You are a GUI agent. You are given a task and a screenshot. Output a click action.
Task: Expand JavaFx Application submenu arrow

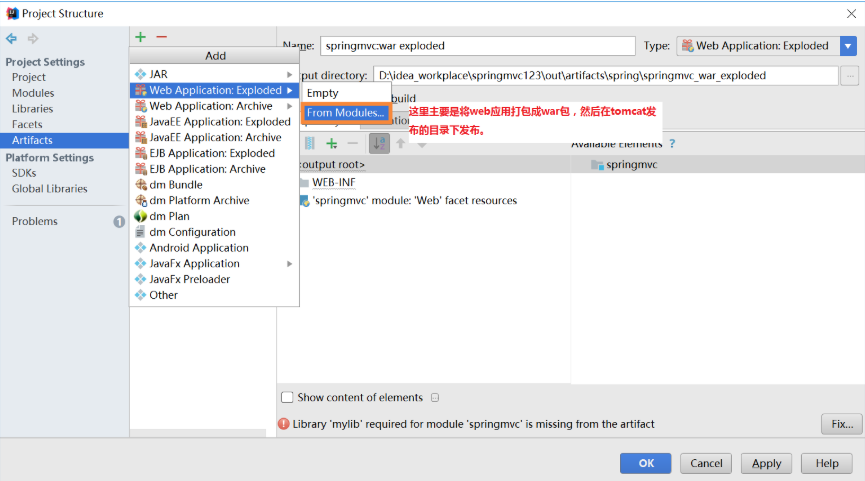[x=289, y=264]
